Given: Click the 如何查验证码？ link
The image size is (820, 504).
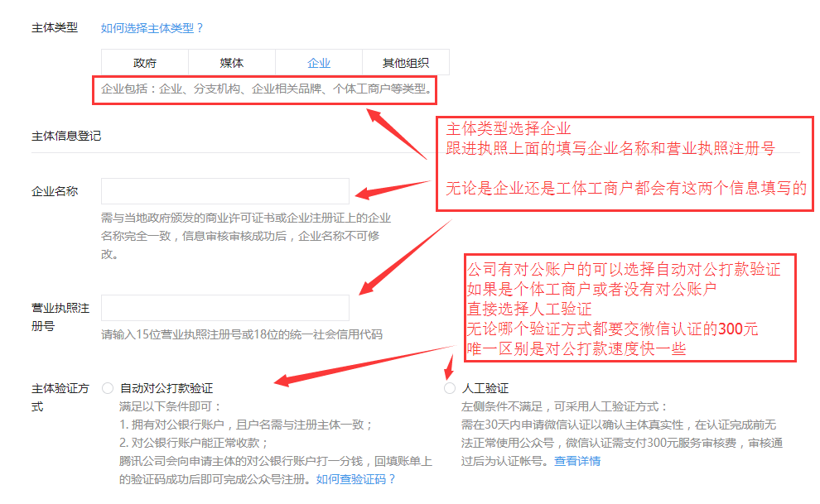Looking at the screenshot, I should pyautogui.click(x=356, y=479).
